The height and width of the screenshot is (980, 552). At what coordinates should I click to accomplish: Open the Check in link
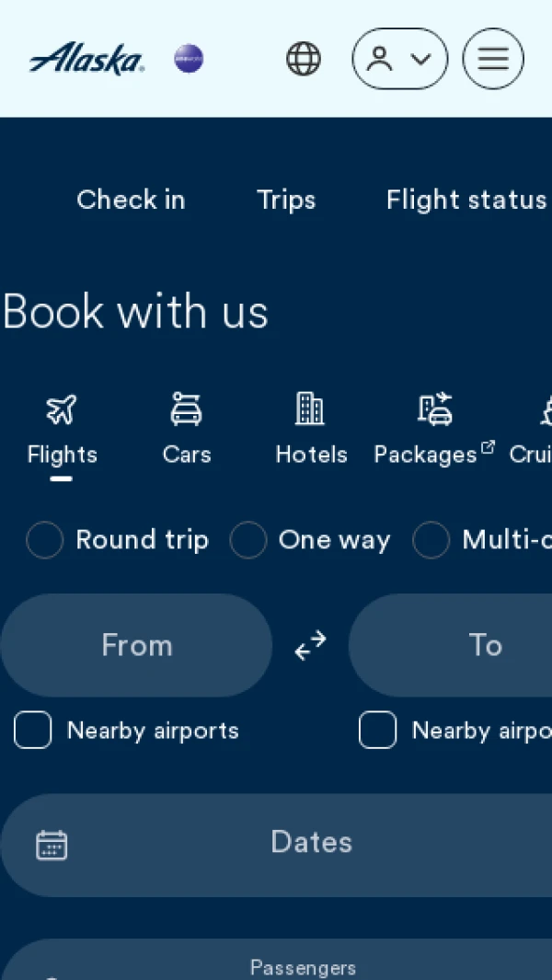click(131, 200)
